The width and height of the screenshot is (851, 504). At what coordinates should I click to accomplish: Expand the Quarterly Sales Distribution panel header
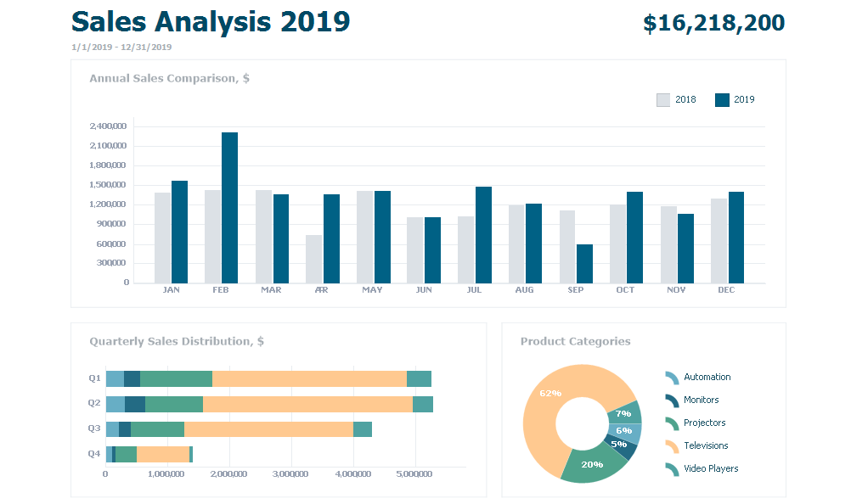point(177,341)
